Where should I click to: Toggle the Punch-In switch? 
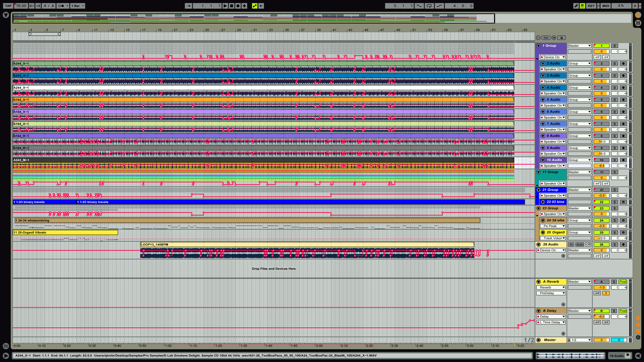pos(419,6)
